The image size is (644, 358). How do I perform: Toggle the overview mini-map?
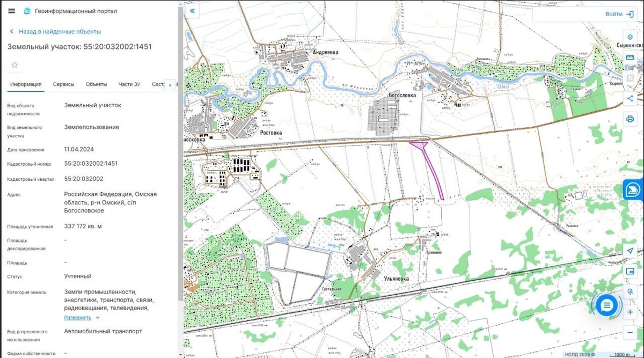point(630,271)
